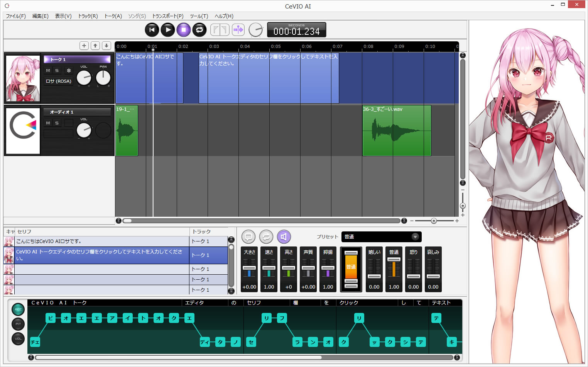Switch to VOL mode beside the phoneme editor
Viewport: 588px width, 367px height.
(x=18, y=338)
